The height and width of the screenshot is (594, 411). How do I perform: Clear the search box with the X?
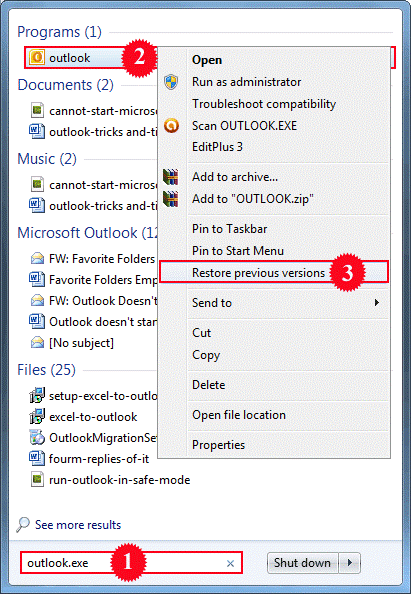pos(230,563)
